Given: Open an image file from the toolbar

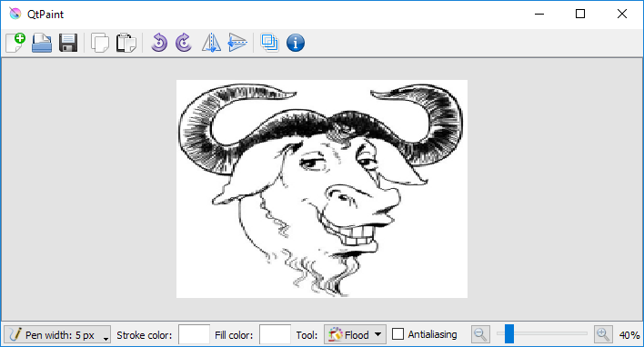Looking at the screenshot, I should 42,43.
